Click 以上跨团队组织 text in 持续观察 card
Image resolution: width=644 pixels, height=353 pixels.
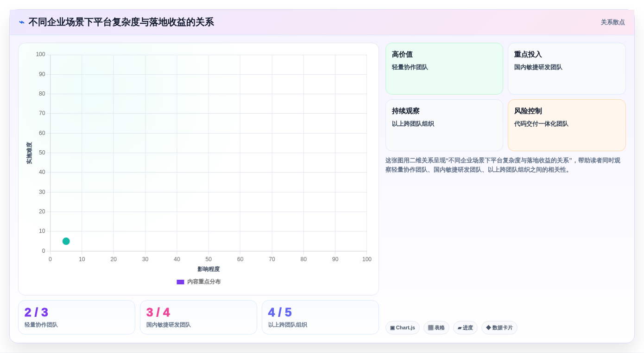click(413, 124)
